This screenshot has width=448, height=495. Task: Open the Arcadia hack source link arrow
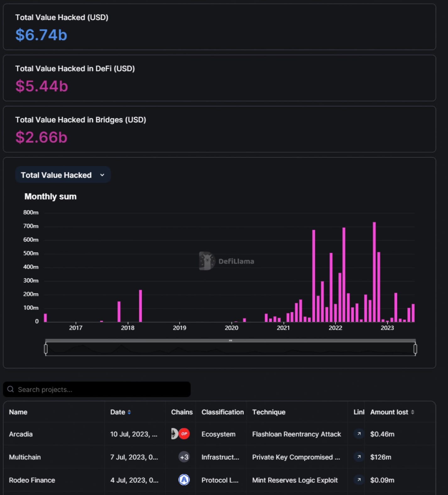click(359, 434)
